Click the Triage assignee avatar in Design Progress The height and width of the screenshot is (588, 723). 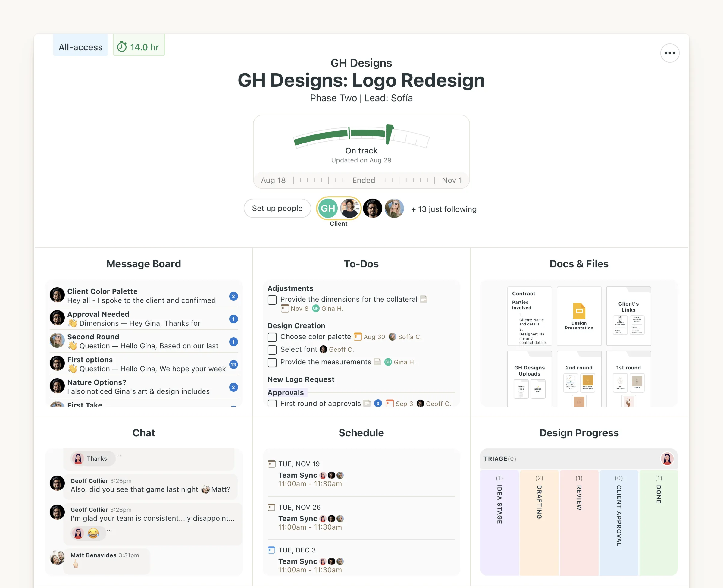point(667,459)
